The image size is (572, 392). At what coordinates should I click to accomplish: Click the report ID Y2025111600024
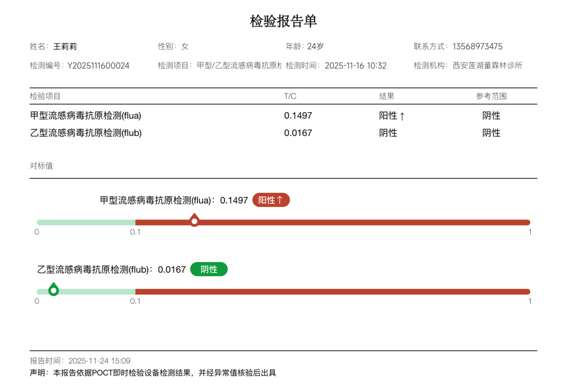tap(99, 66)
